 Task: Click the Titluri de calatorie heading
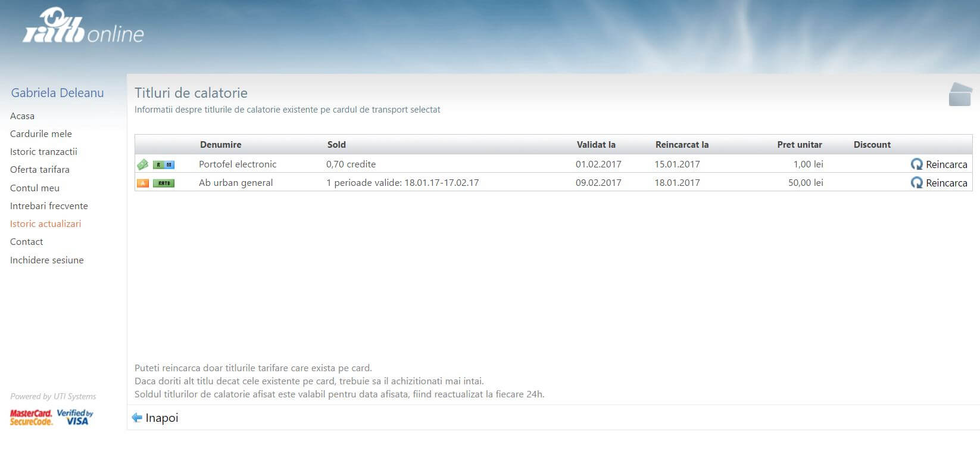pos(191,93)
